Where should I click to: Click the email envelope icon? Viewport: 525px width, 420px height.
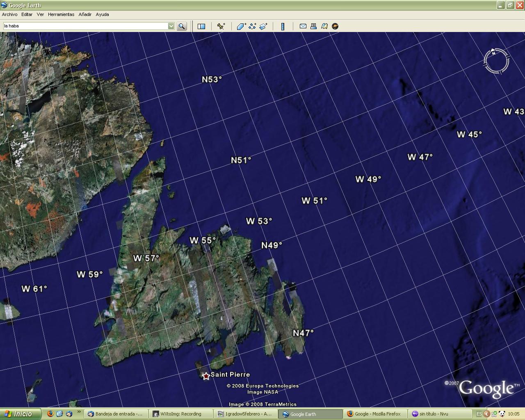303,26
